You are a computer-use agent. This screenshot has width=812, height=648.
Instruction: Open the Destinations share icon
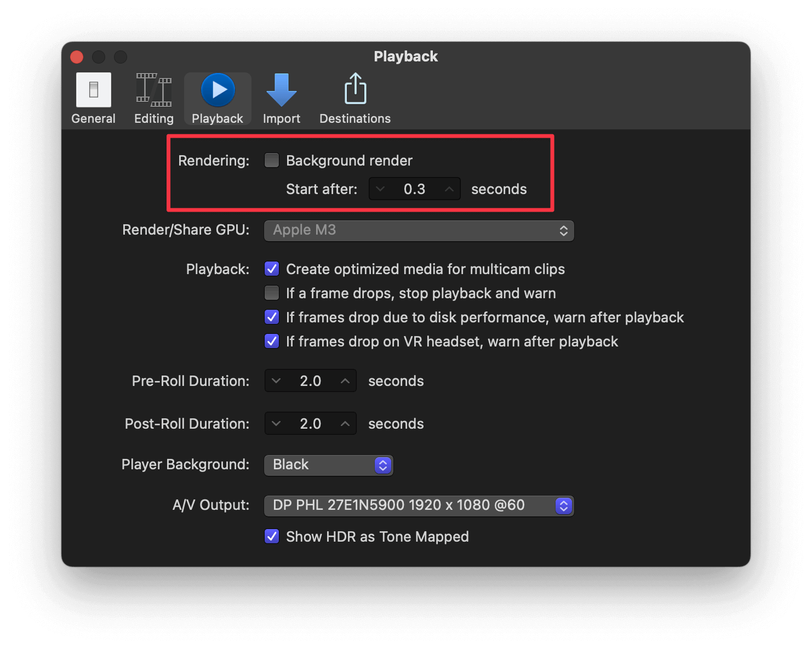(355, 89)
